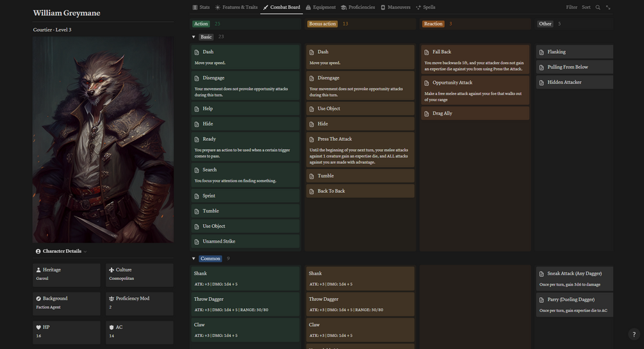Screen dimensions: 644x349
Task: Click the search magnifier icon
Action: 598,8
